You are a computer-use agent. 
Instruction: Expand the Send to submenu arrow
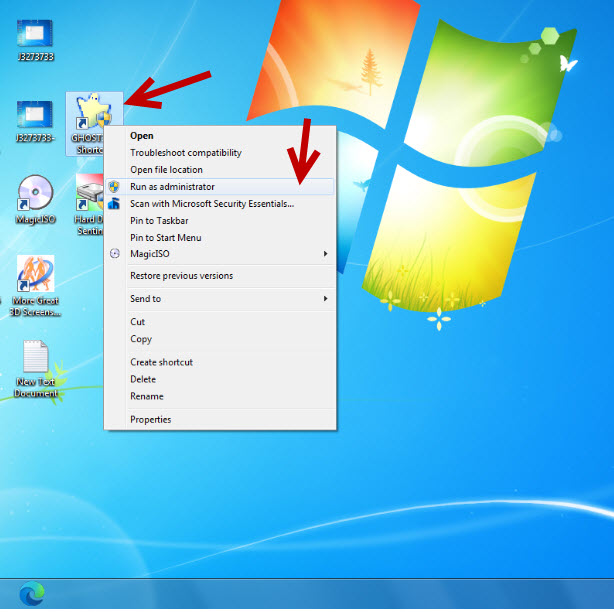click(325, 299)
